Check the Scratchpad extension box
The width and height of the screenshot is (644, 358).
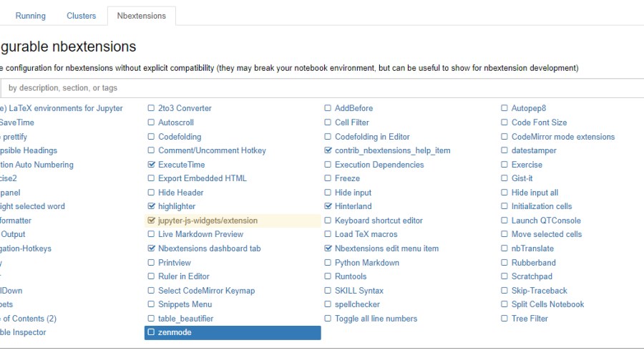tap(504, 277)
